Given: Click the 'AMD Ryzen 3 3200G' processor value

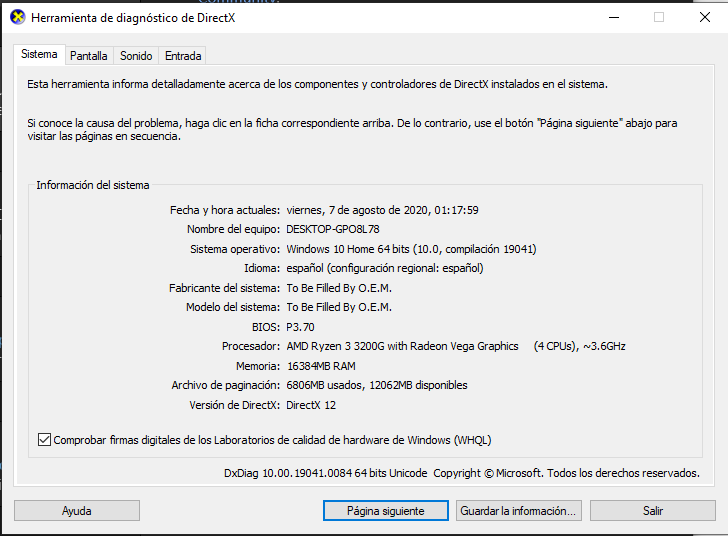Looking at the screenshot, I should pyautogui.click(x=456, y=346).
